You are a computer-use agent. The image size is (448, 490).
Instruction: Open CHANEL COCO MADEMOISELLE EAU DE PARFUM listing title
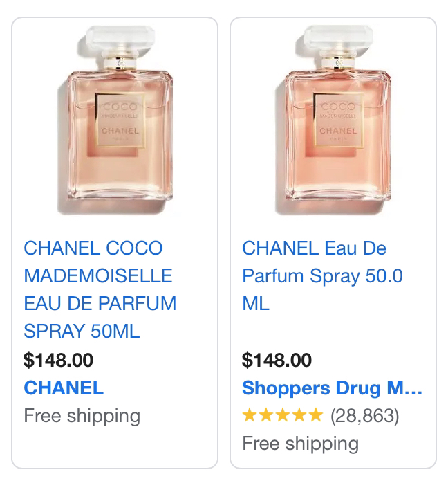[x=100, y=289]
